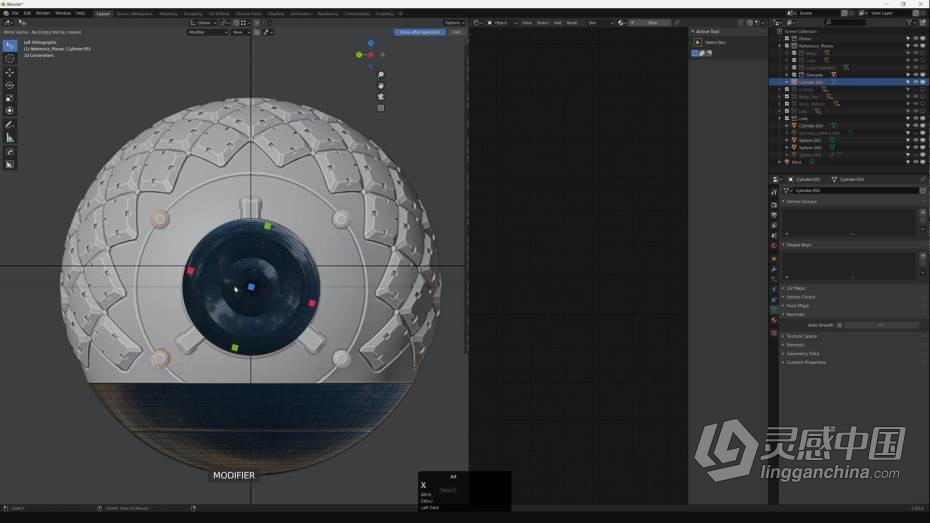Screen dimensions: 930x523
Task: Click the Cylinder.051 mesh name field
Action: [x=855, y=190]
